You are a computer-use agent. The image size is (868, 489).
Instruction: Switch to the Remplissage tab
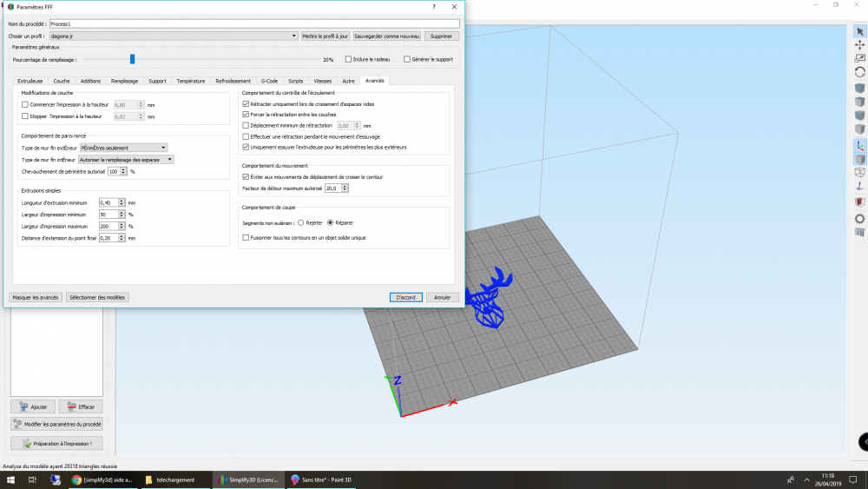(124, 81)
